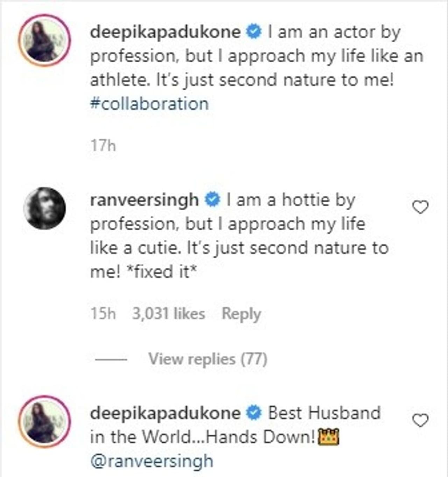Click verified badge on the caption's deepikapadukone

254,32
